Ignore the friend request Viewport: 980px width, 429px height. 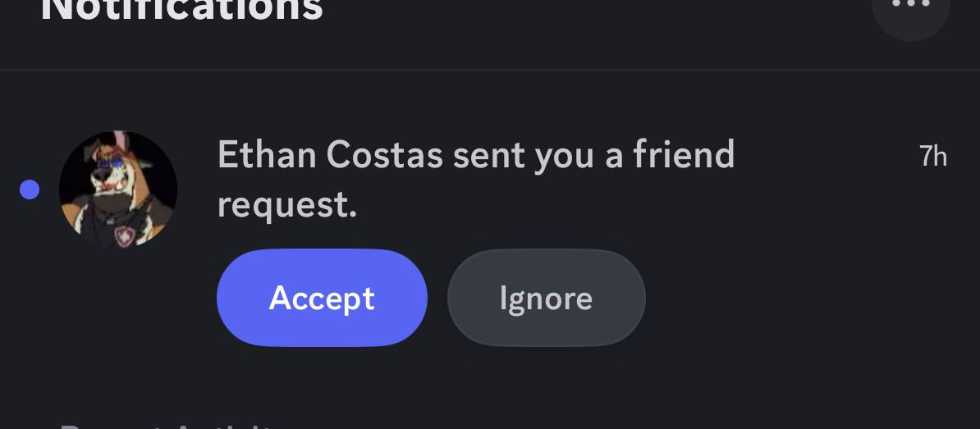tap(546, 298)
